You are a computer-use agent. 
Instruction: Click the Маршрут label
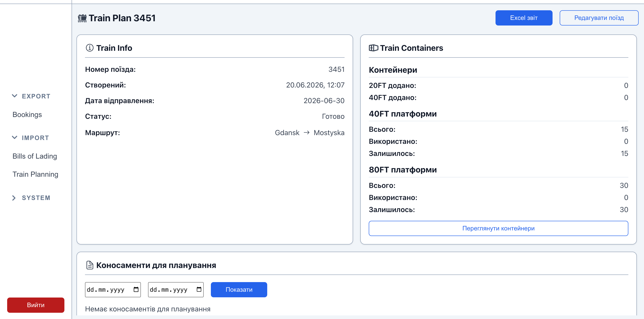102,133
